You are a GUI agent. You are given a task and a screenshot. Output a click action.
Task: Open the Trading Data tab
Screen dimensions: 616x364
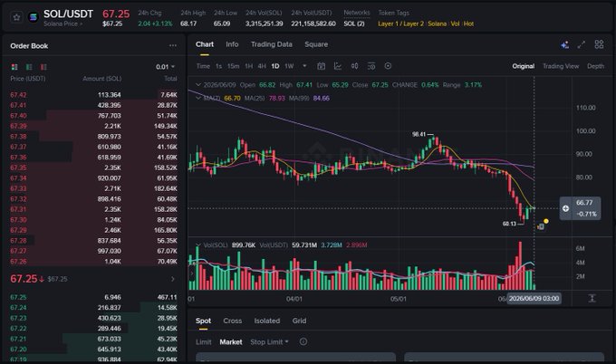point(272,44)
